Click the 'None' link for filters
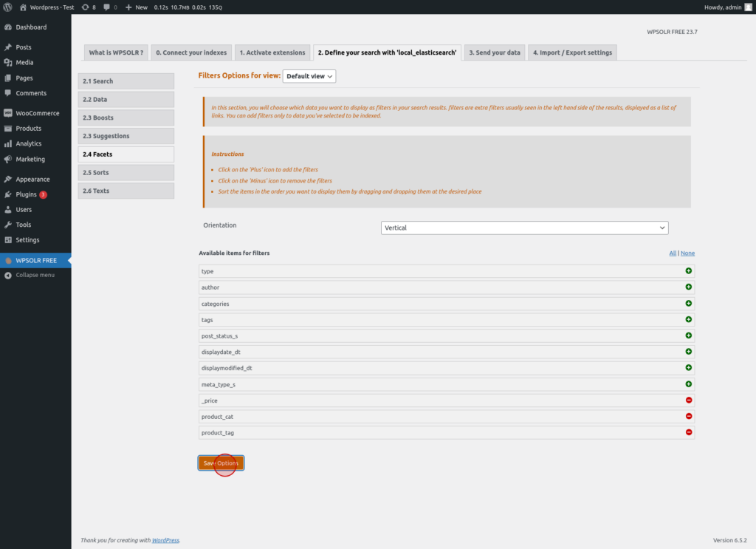The width and height of the screenshot is (756, 549). (687, 253)
